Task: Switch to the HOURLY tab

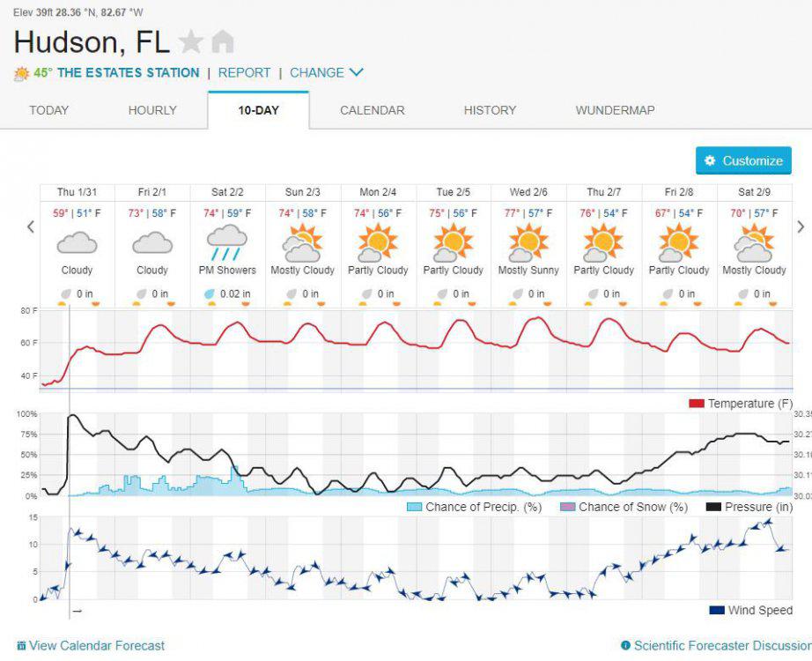Action: coord(152,110)
